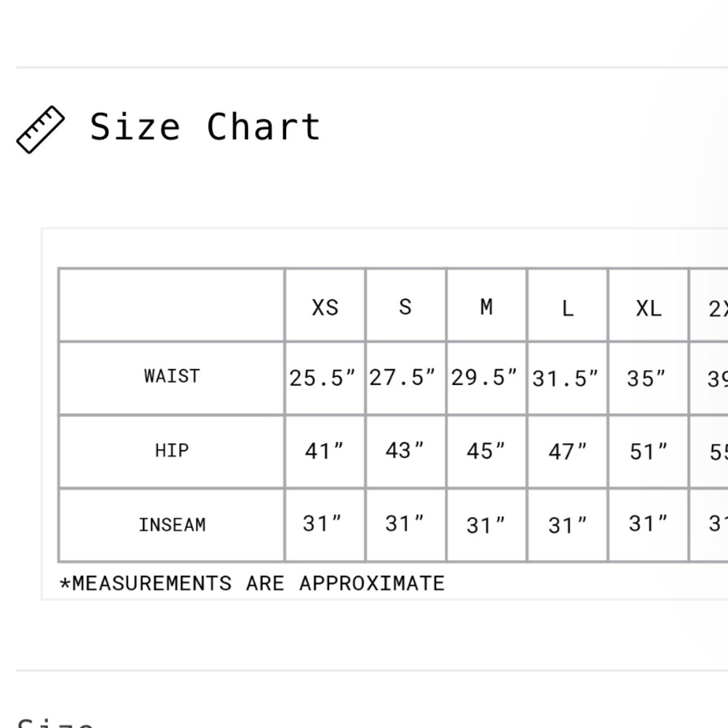Click the 45" hip measurement for M
This screenshot has width=728, height=728.
point(486,451)
